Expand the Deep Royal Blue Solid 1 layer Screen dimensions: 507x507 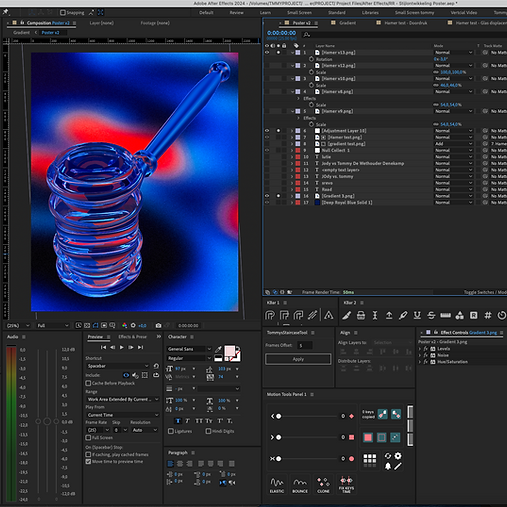click(292, 203)
